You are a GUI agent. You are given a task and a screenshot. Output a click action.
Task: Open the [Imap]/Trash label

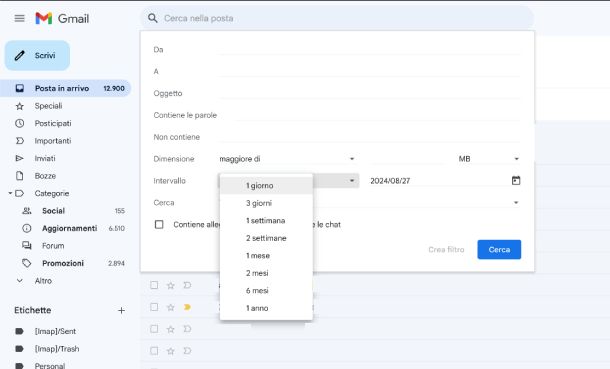pyautogui.click(x=57, y=349)
